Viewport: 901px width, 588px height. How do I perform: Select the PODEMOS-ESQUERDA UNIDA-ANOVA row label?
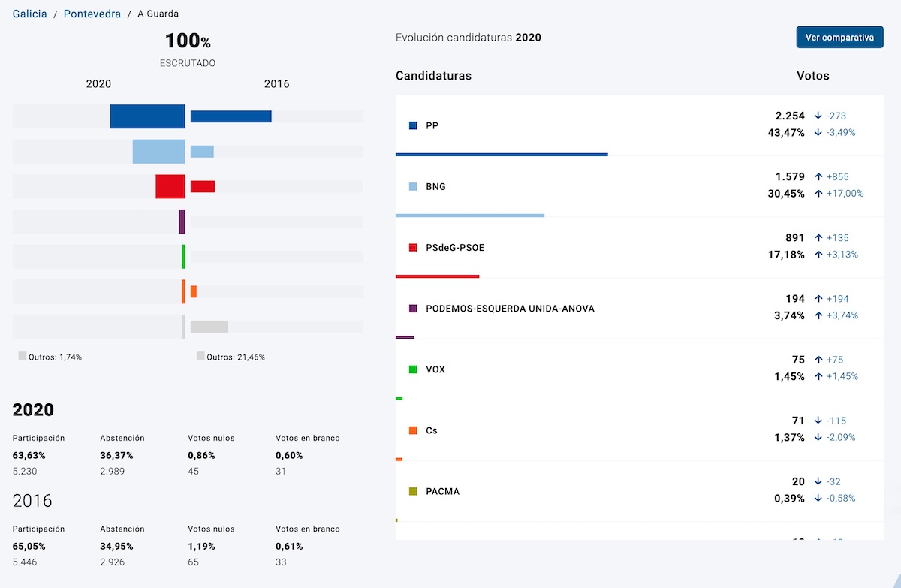510,309
